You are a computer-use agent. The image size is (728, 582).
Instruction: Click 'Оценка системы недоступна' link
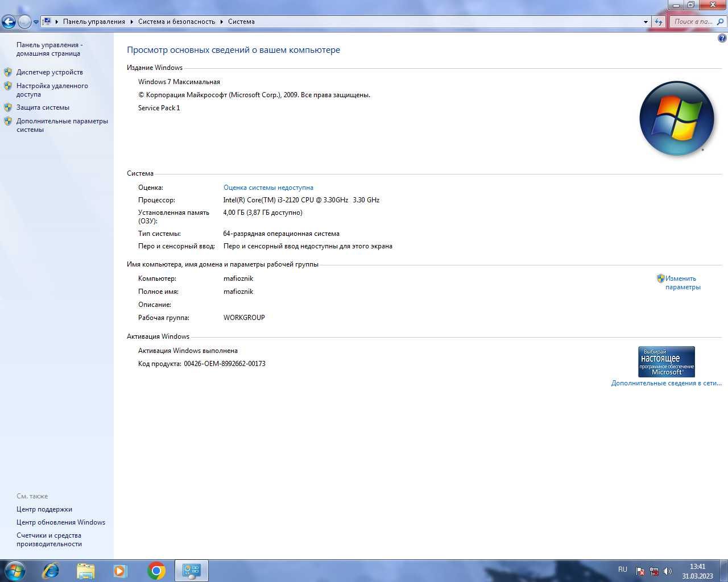268,188
